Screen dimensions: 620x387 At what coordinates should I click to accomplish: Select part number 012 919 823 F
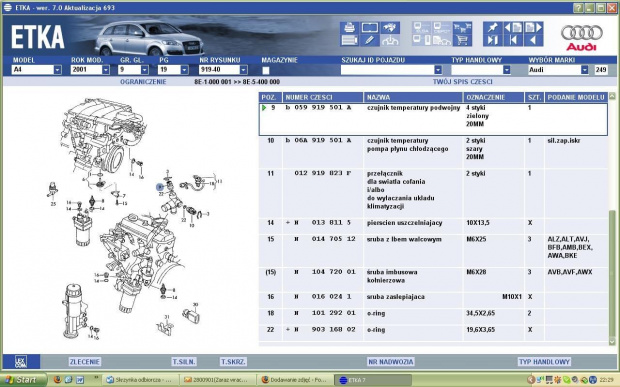323,173
